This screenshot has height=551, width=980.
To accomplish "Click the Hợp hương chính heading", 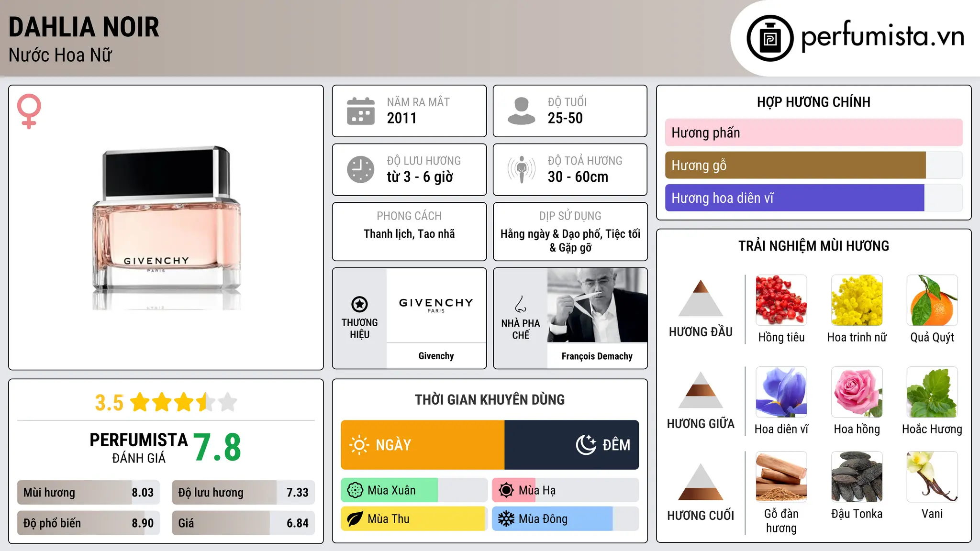I will 813,102.
